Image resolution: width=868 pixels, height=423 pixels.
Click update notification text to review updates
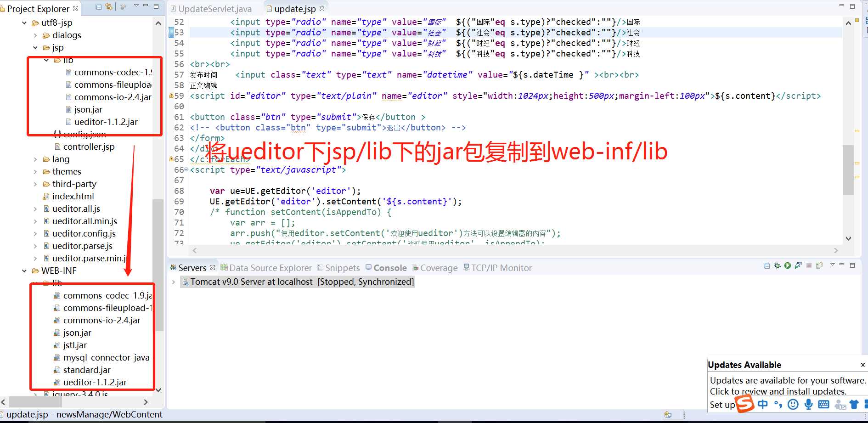[788, 386]
